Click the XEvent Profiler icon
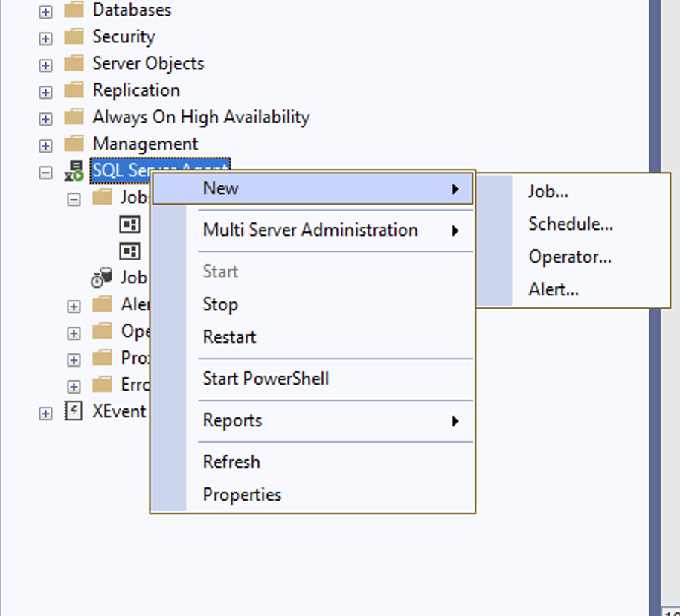 [74, 411]
